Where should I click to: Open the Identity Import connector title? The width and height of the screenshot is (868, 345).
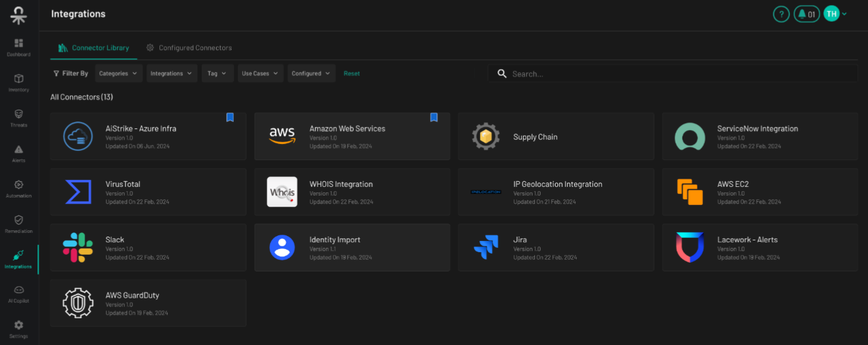[x=335, y=240]
